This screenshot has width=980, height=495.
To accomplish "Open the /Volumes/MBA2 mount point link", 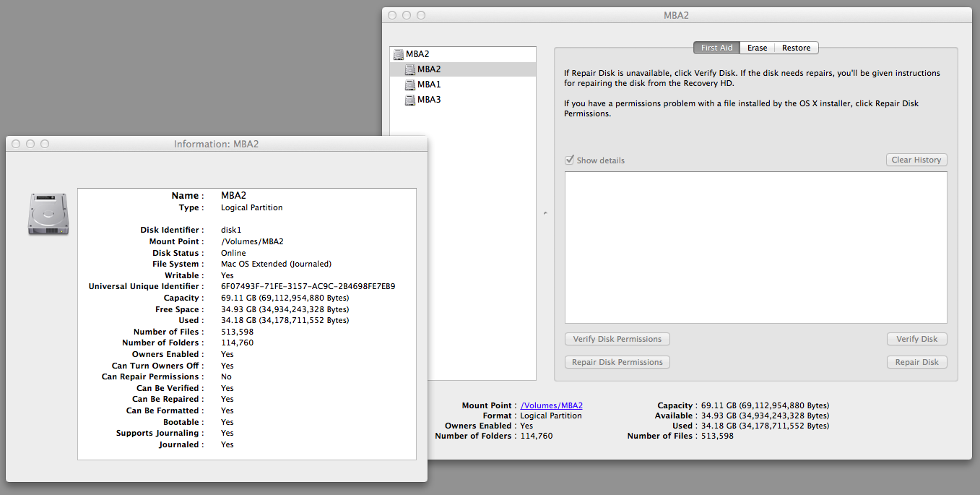I will click(551, 405).
